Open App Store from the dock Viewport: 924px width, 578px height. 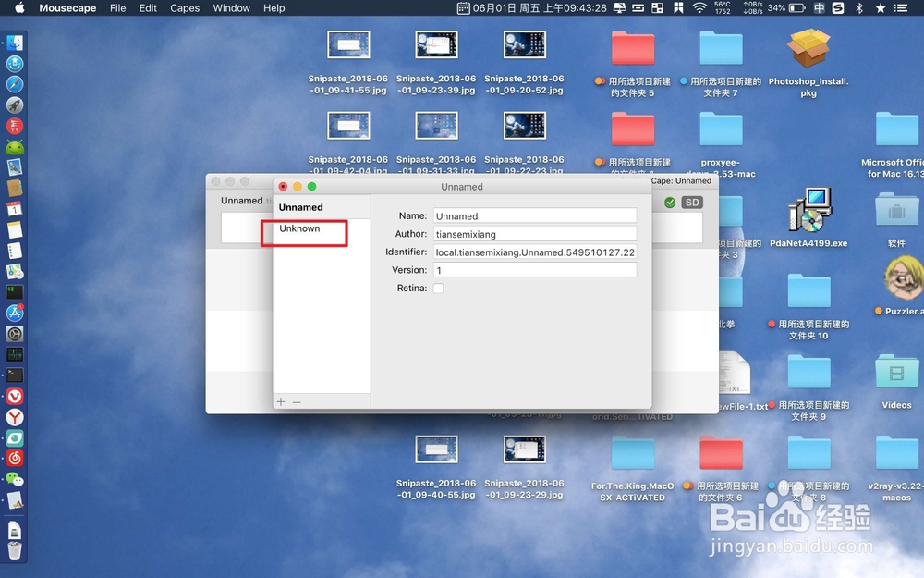coord(15,313)
